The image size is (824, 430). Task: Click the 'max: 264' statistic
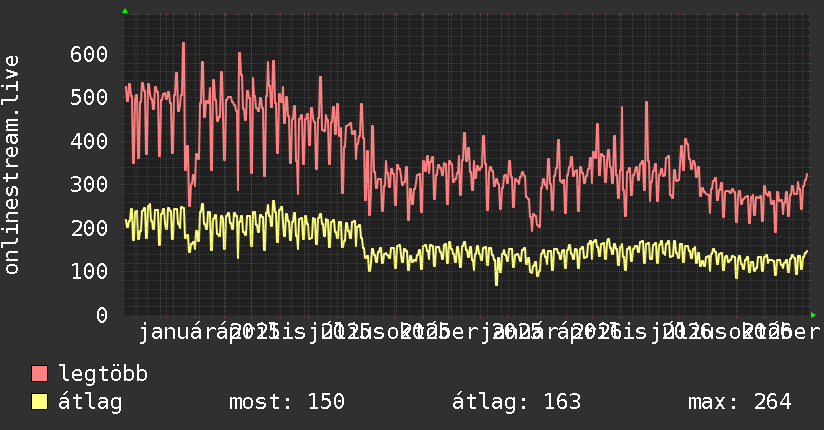point(740,402)
